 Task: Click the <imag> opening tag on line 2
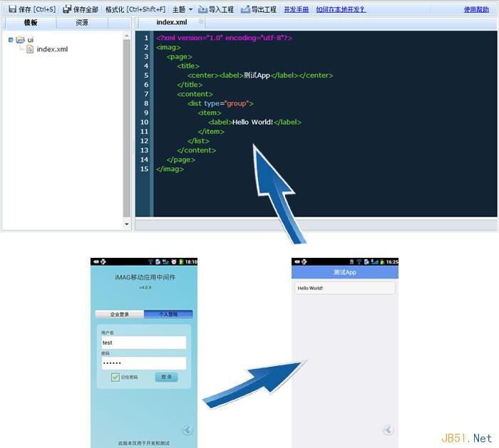click(x=168, y=48)
